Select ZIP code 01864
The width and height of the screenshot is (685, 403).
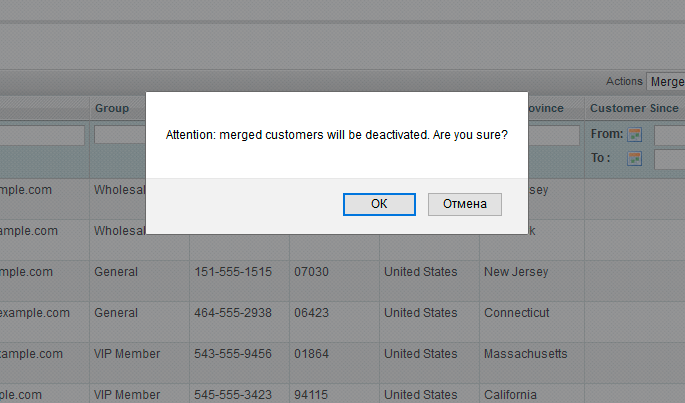(x=311, y=354)
